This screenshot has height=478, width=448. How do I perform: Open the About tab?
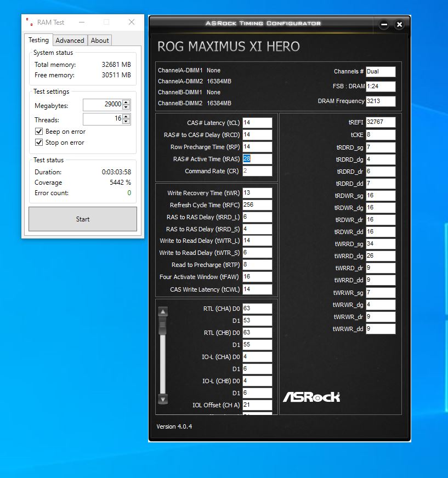tap(100, 41)
